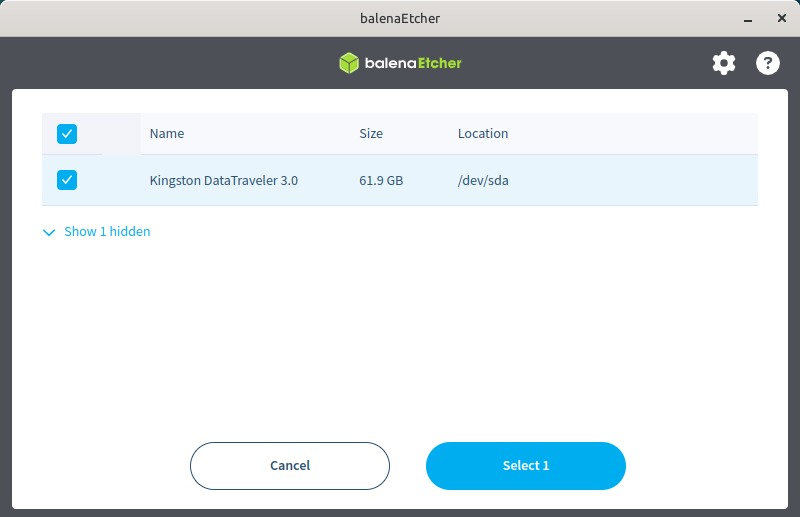This screenshot has height=517, width=800.
Task: Click the balenaEtcher window title text
Action: coord(400,18)
